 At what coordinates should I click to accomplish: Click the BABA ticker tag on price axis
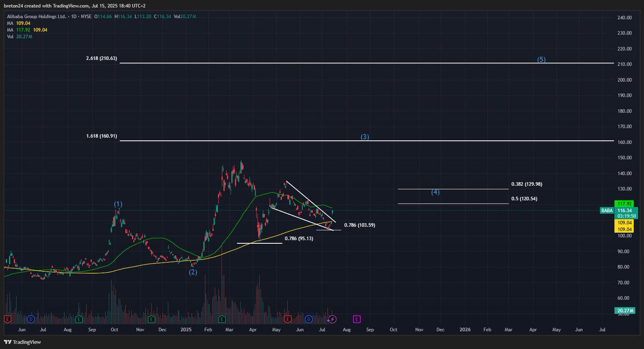(608, 211)
